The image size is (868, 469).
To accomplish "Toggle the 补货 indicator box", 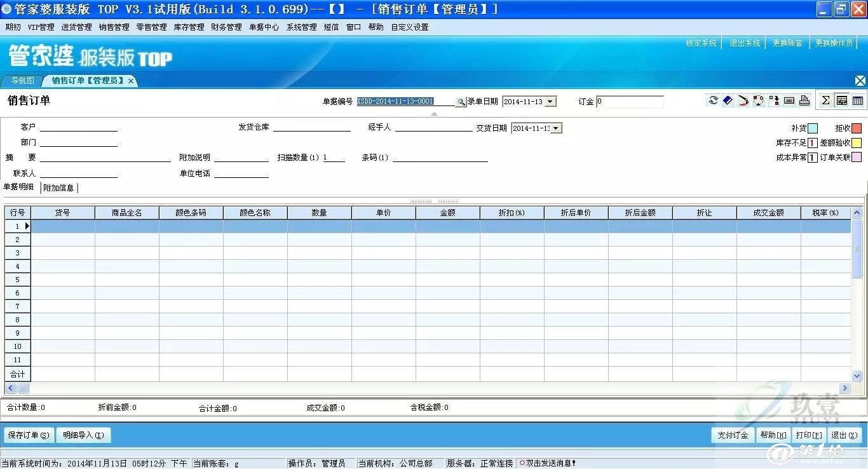I will tap(813, 128).
